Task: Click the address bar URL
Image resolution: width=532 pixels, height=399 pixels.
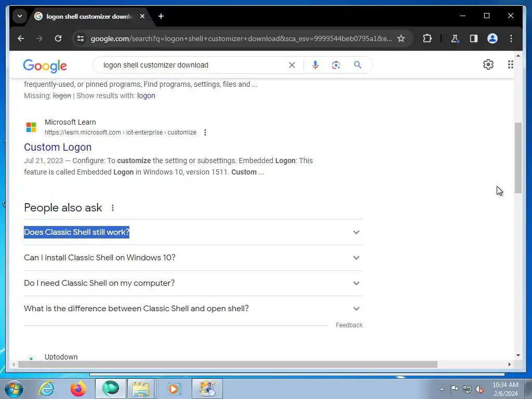Action: coord(241,38)
